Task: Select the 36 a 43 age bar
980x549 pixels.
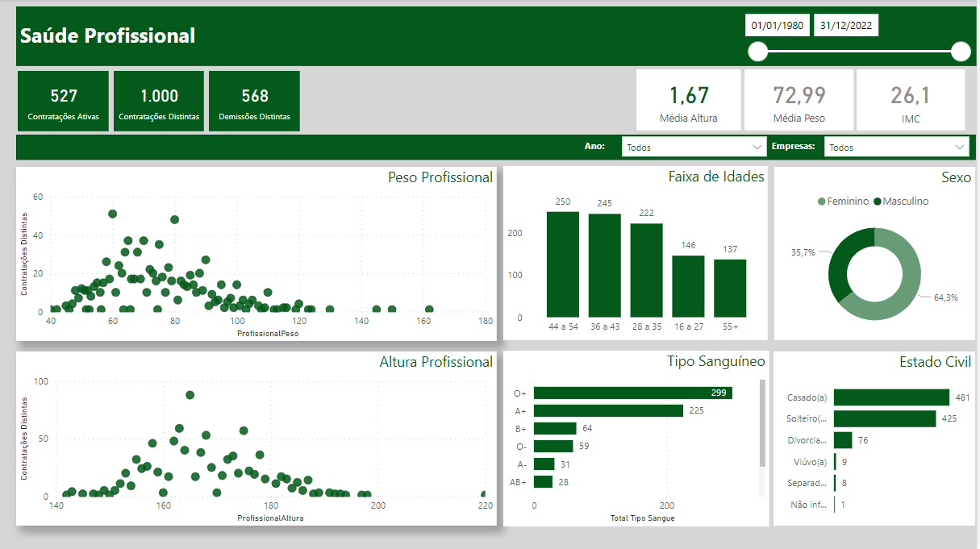Action: (x=605, y=266)
